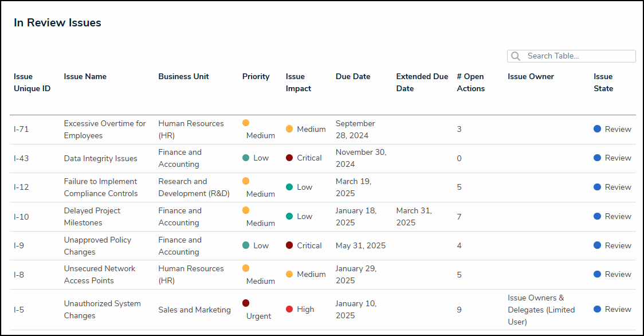Click the # Open Actions column header
The image size is (644, 336).
(x=470, y=83)
